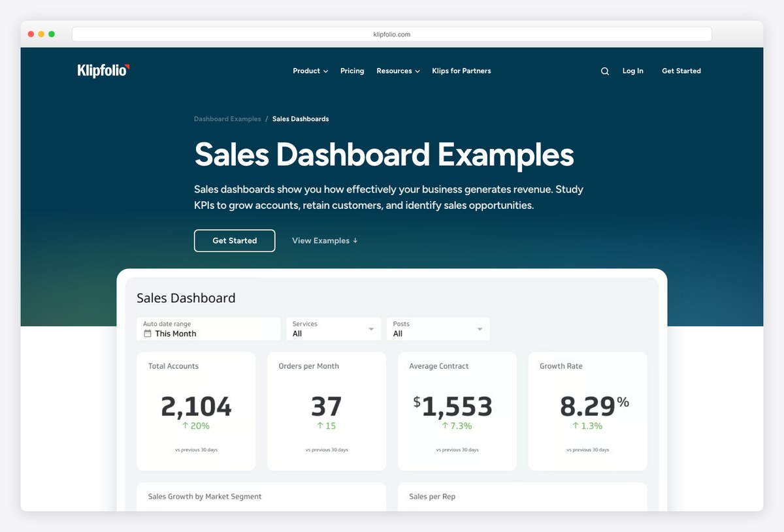
Task: Click the yellow minimize dot
Action: pyautogui.click(x=41, y=34)
